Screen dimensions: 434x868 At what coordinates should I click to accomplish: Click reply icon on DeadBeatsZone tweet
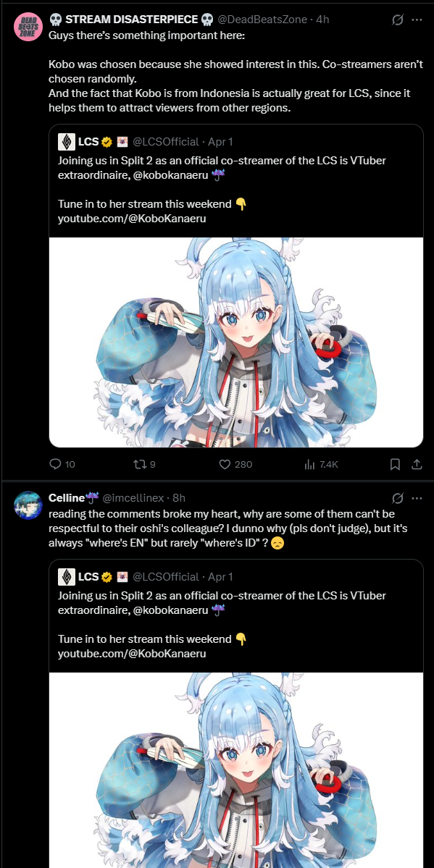[55, 465]
